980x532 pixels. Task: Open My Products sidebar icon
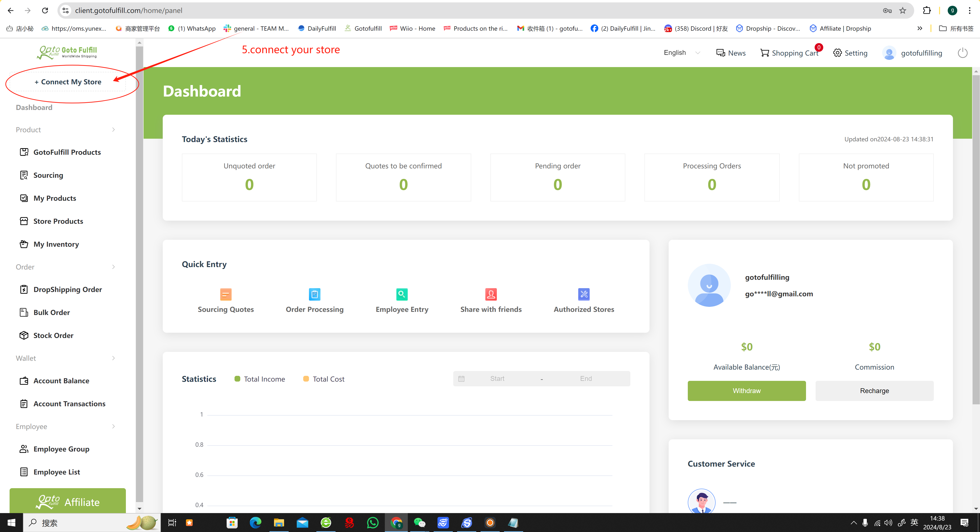coord(24,198)
